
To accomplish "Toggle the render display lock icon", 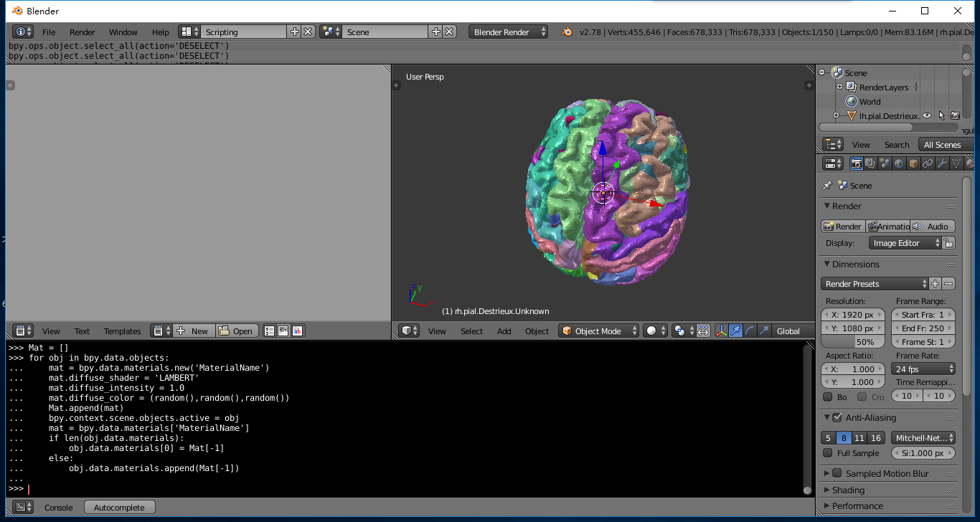I will [948, 243].
